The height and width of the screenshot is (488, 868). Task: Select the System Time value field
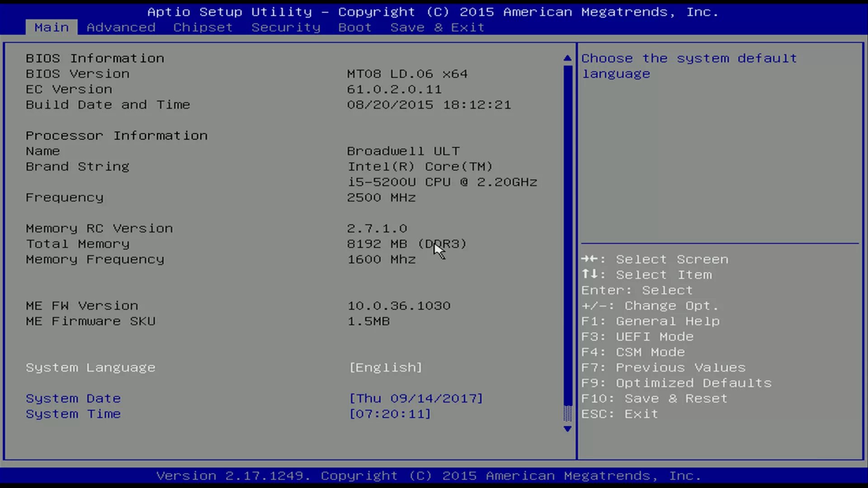[x=390, y=414]
